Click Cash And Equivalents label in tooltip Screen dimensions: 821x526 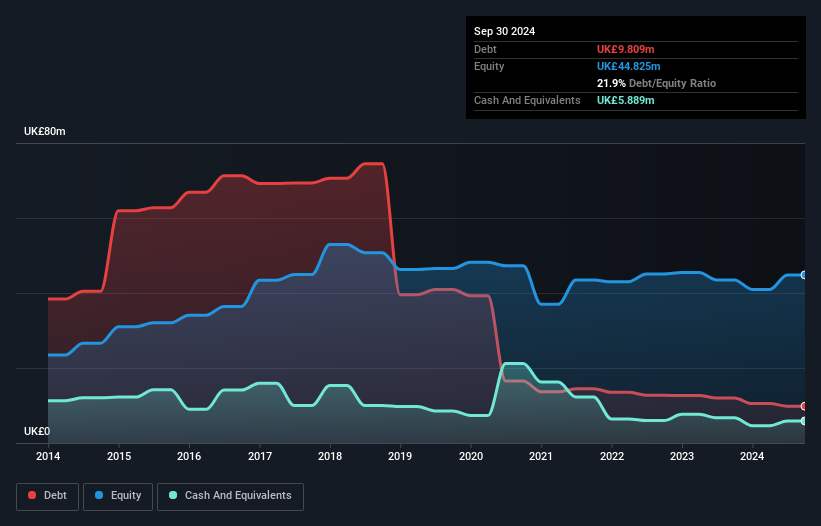pyautogui.click(x=527, y=100)
